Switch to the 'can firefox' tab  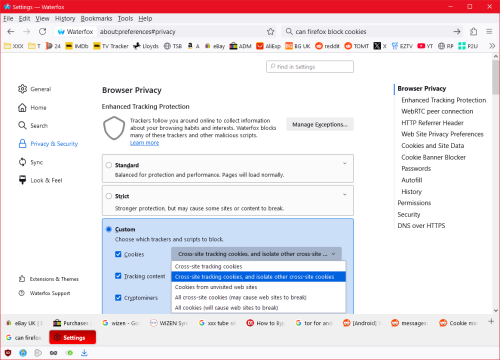click(x=24, y=338)
